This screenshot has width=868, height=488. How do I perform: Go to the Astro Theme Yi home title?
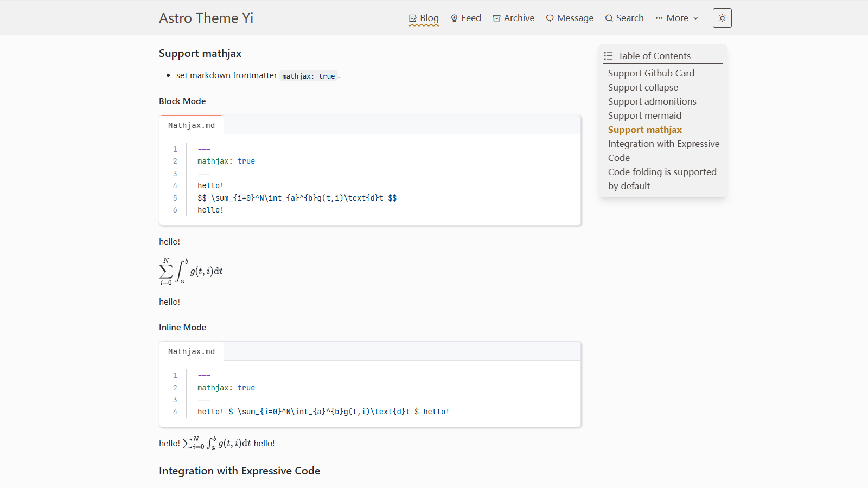pyautogui.click(x=206, y=18)
